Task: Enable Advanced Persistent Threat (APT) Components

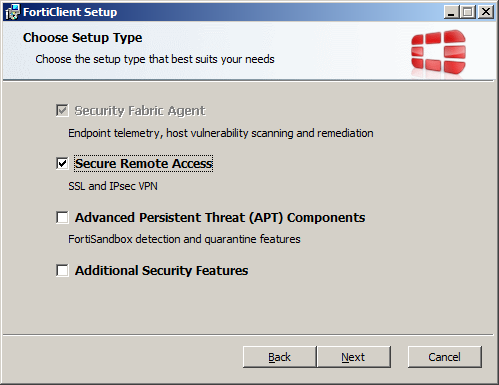Action: pos(62,217)
